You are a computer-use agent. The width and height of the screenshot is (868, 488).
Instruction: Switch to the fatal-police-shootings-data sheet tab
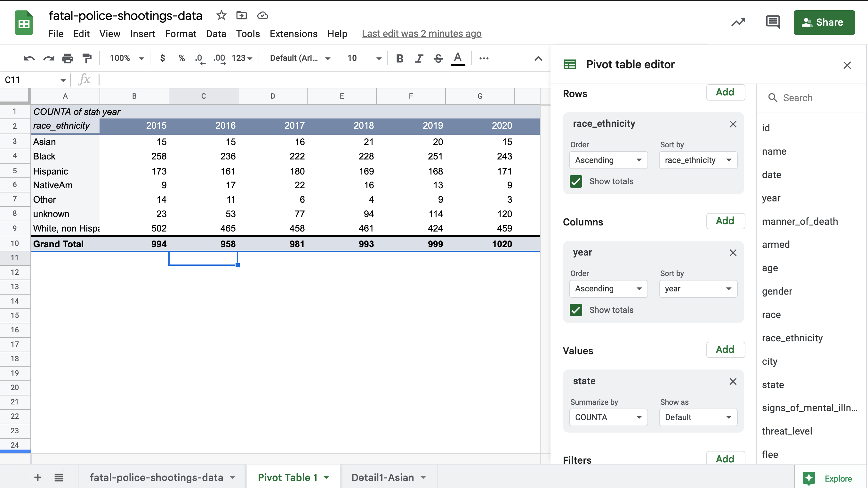coord(162,477)
